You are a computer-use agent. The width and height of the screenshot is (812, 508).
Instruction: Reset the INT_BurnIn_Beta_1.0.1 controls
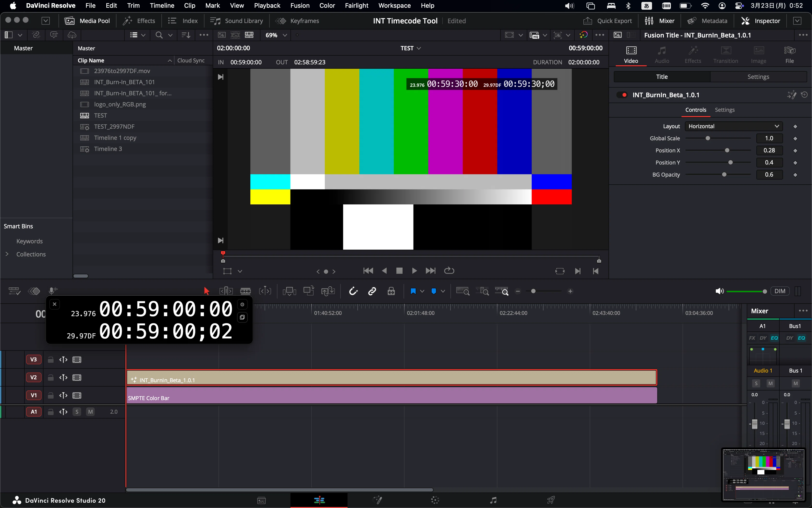pyautogui.click(x=804, y=95)
